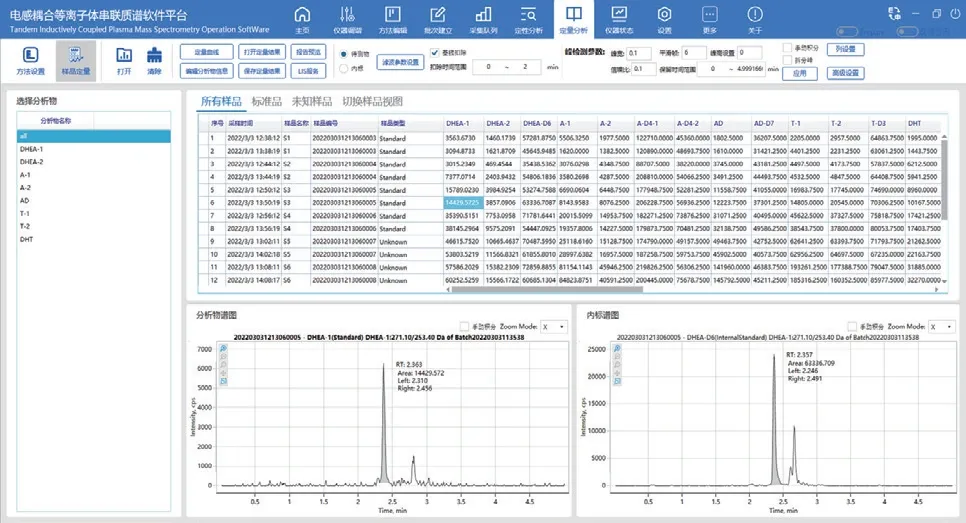Click the 平滑帧 input field

coord(693,53)
